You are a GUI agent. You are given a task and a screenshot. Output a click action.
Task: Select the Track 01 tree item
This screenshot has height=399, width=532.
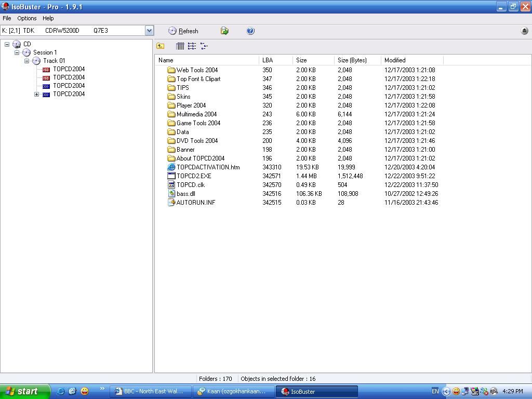click(x=54, y=61)
